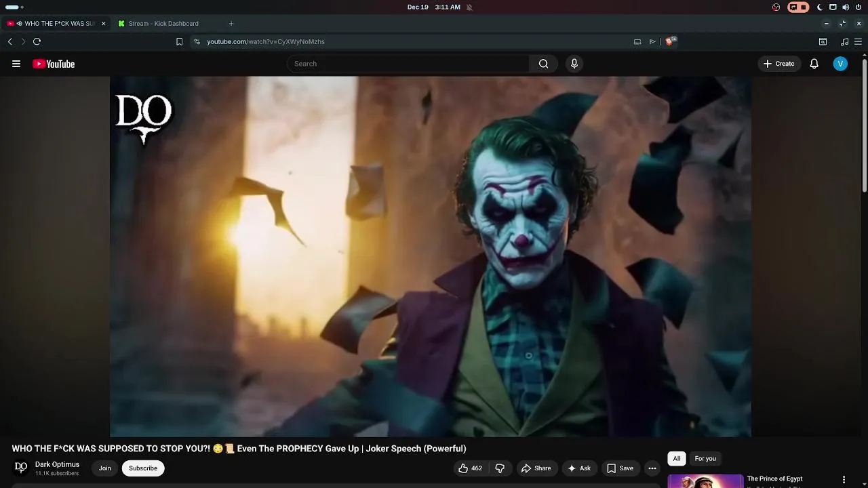Open volume control in system tray
Screen dimensions: 868x488
click(x=846, y=7)
